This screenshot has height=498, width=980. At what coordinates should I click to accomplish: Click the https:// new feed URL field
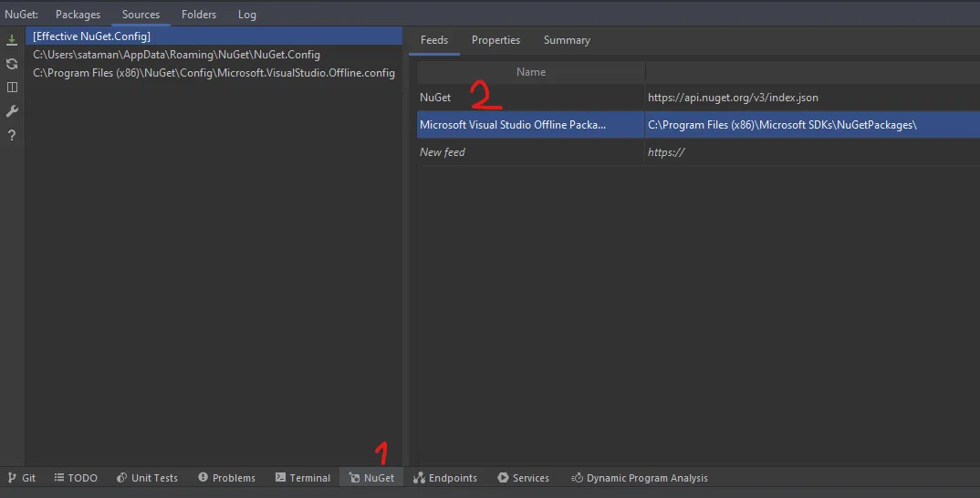[812, 152]
